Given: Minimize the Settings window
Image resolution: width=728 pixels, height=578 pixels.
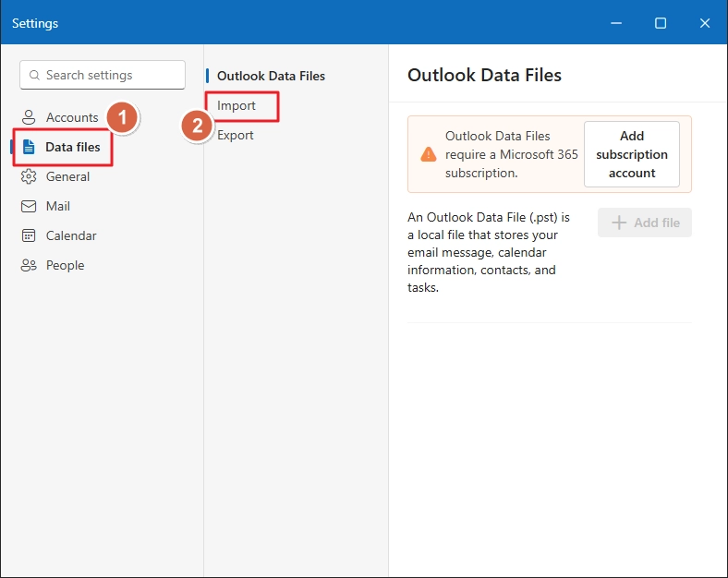Looking at the screenshot, I should [x=616, y=23].
